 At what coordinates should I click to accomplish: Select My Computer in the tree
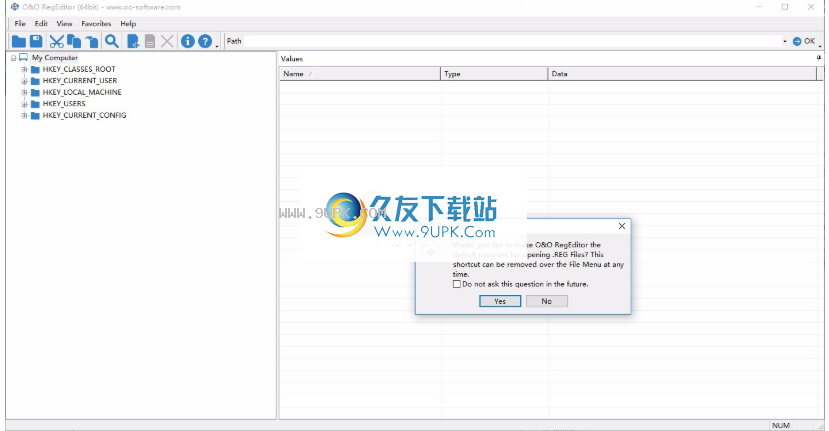tap(54, 58)
